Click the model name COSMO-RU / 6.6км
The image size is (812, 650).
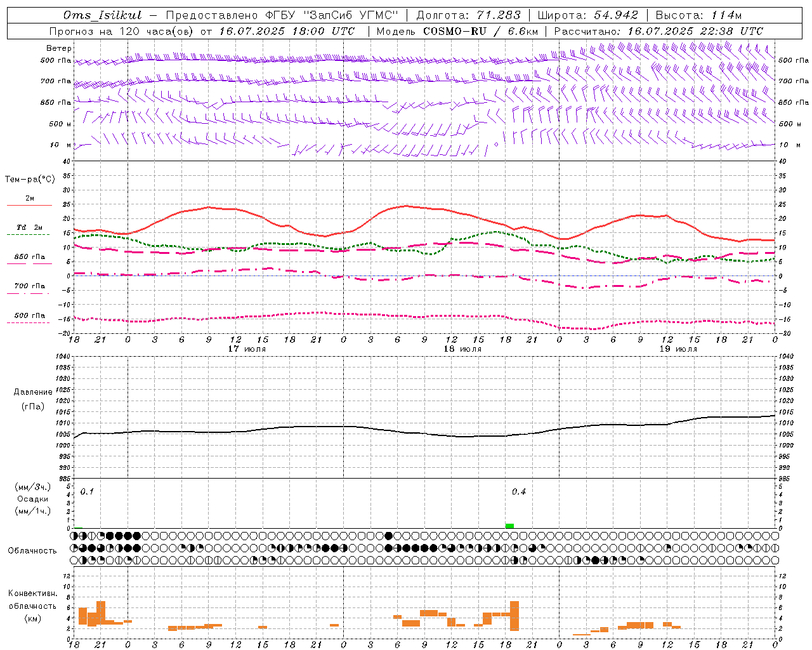pos(480,31)
